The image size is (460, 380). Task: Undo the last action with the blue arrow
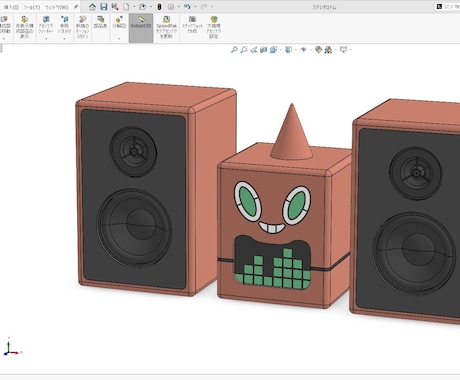click(187, 7)
